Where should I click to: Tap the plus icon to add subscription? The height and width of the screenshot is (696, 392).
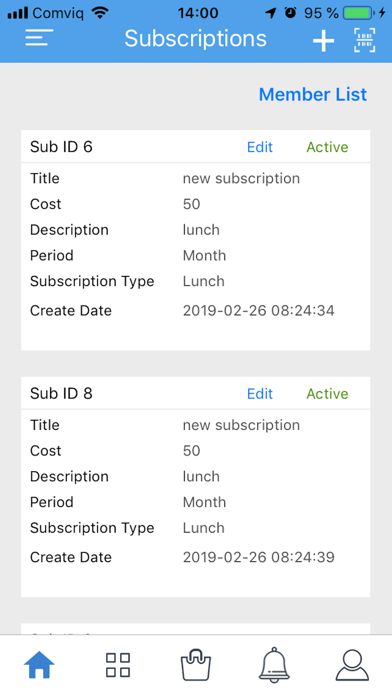pyautogui.click(x=323, y=40)
